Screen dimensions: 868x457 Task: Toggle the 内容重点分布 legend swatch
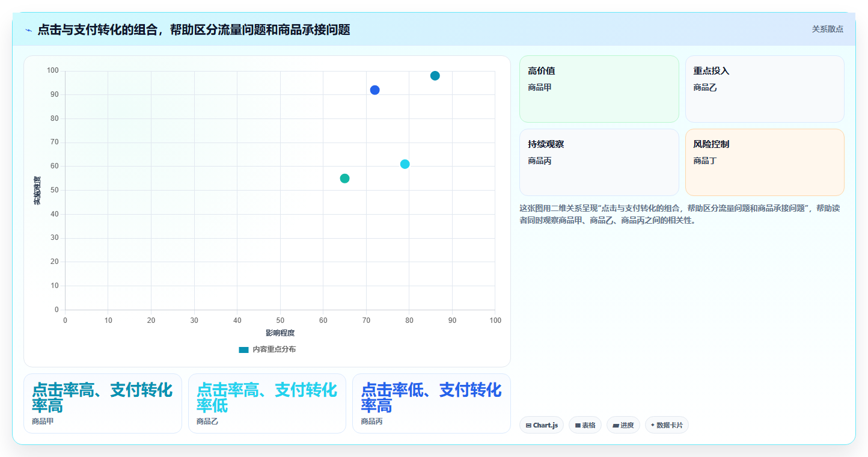[243, 349]
